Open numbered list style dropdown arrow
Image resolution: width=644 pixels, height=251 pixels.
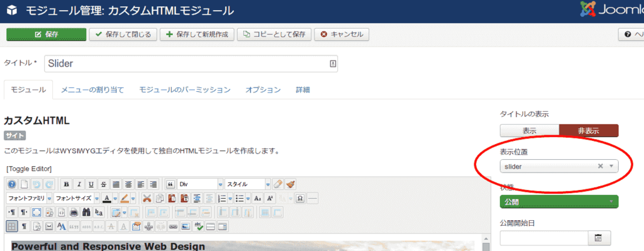tap(230, 198)
